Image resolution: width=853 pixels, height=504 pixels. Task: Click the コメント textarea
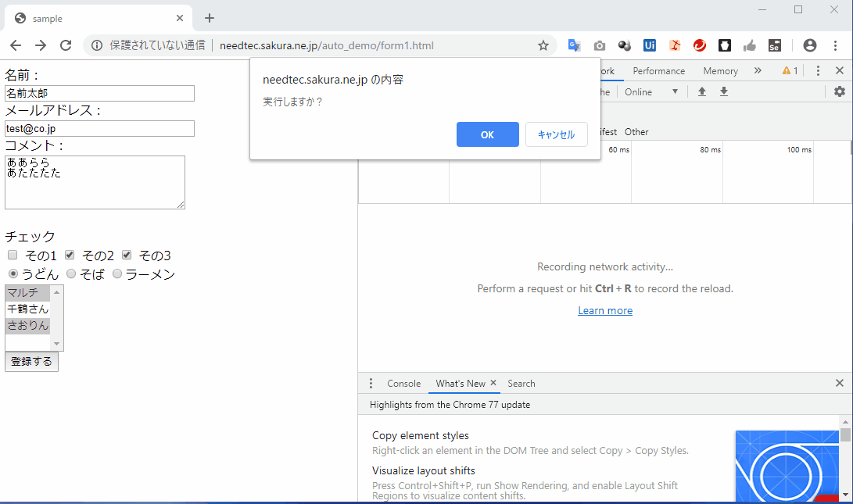click(95, 182)
